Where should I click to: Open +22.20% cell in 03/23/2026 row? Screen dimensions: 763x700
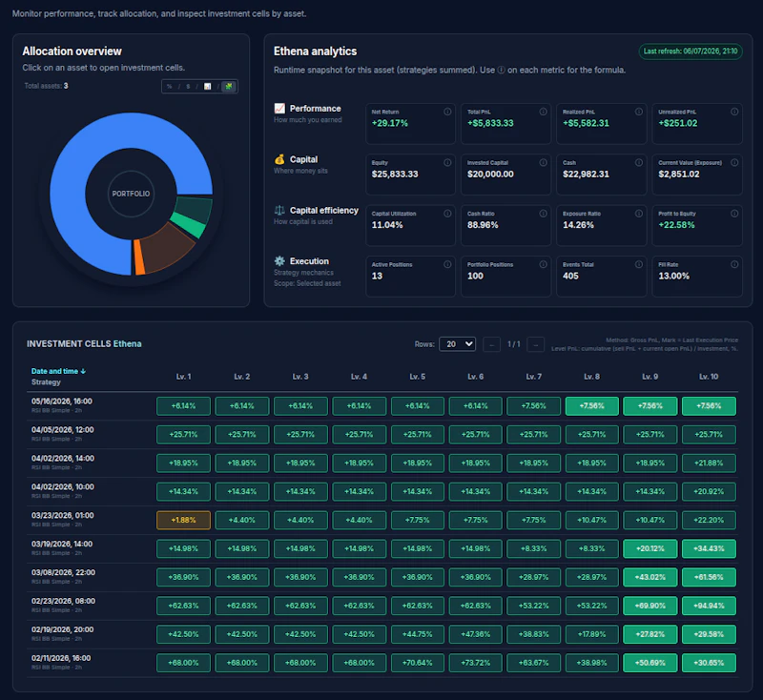709,520
